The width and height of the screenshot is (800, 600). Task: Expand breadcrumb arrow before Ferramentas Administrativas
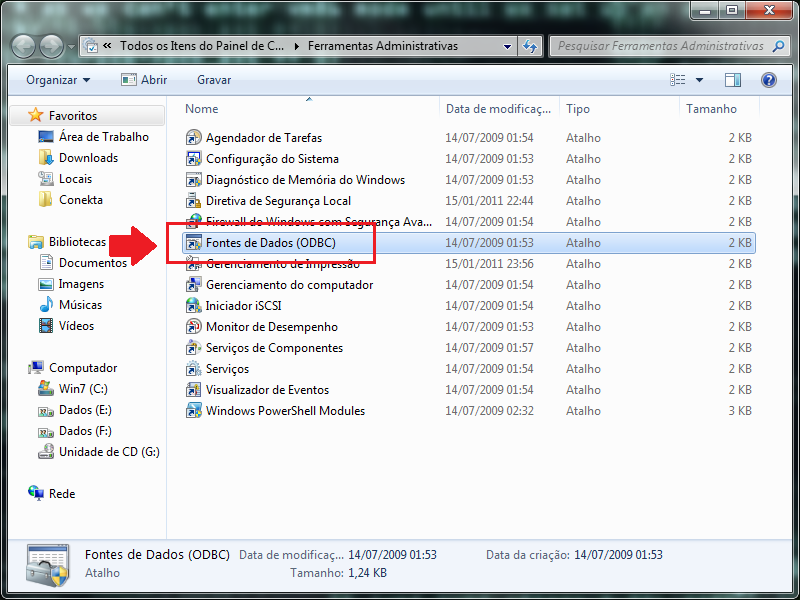coord(296,46)
